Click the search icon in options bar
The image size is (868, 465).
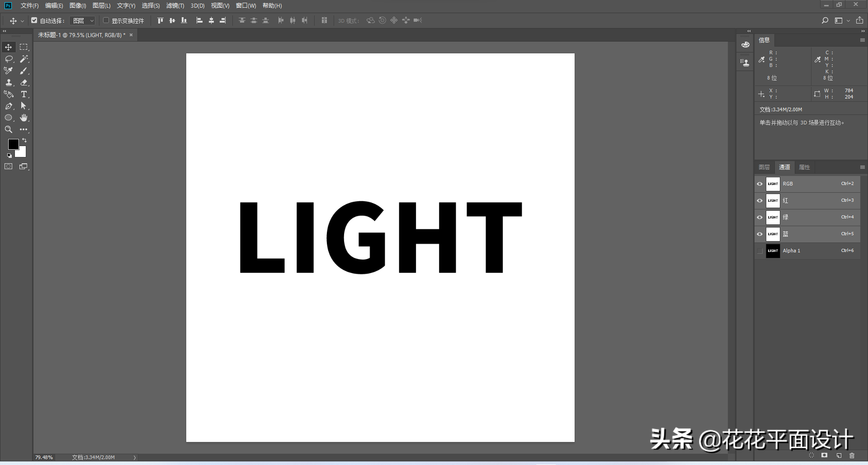tap(825, 20)
